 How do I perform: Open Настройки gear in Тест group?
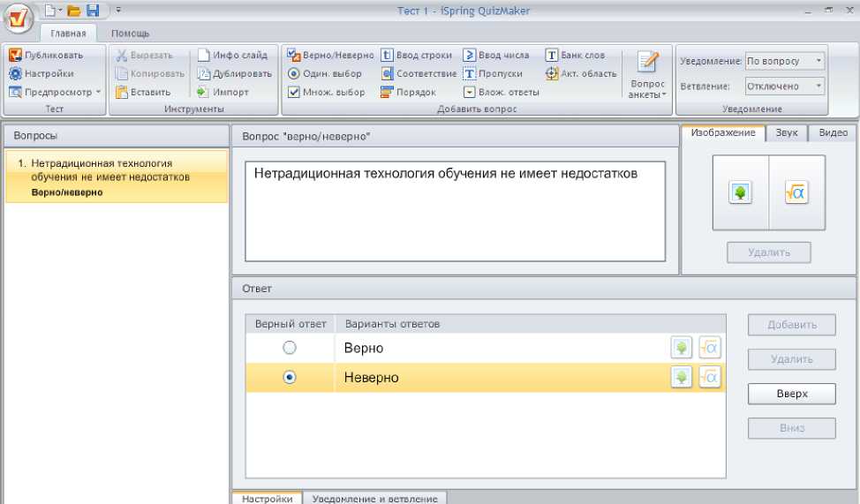(15, 74)
